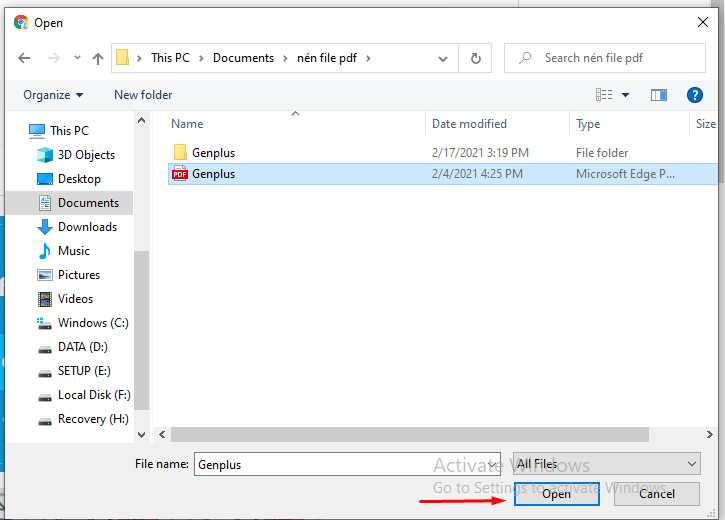Open the File name dropdown arrow
This screenshot has width=725, height=520.
pos(493,465)
